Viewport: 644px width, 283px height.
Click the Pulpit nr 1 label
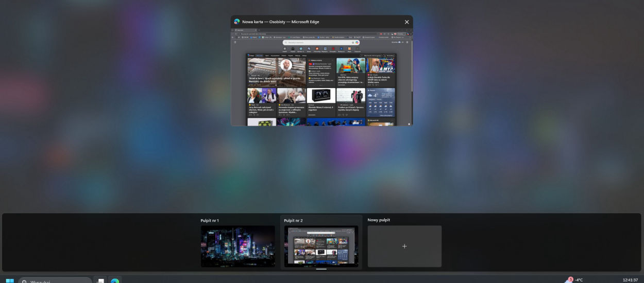click(210, 221)
